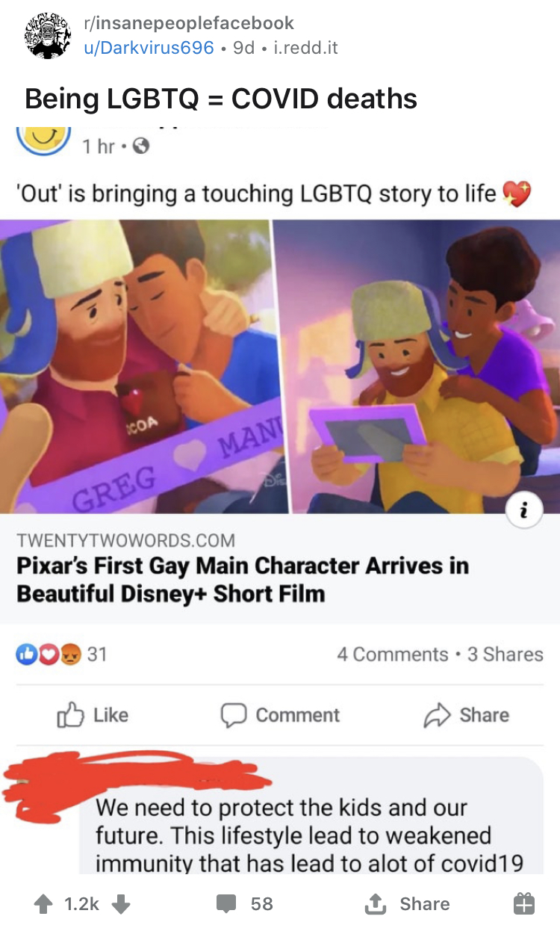Viewport: 560px width, 934px height.
Task: Open the r/insanepeoplefacebook link
Action: click(190, 23)
